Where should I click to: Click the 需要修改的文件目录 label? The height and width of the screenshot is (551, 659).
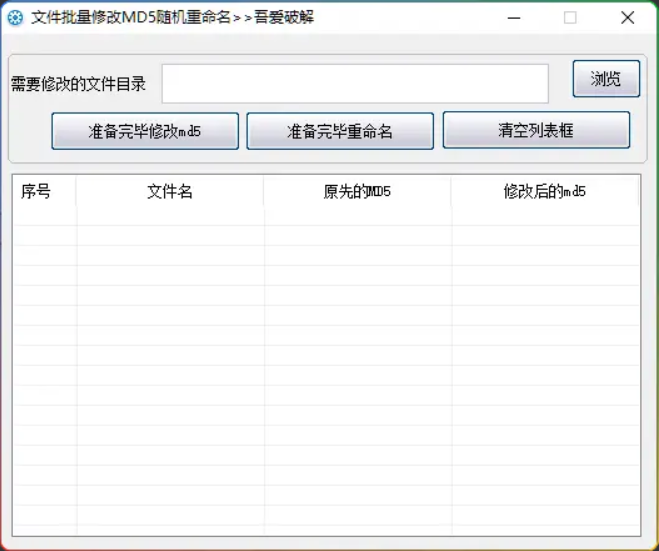point(79,84)
